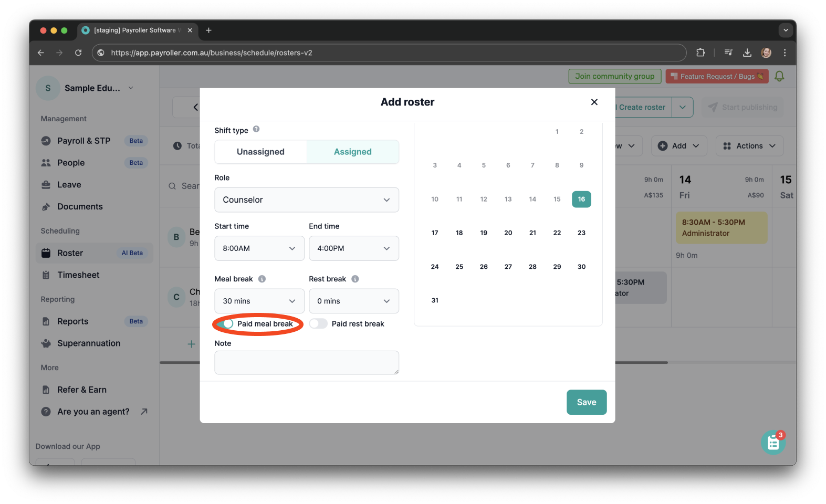Click the Meal break info icon
The image size is (826, 504).
click(262, 279)
